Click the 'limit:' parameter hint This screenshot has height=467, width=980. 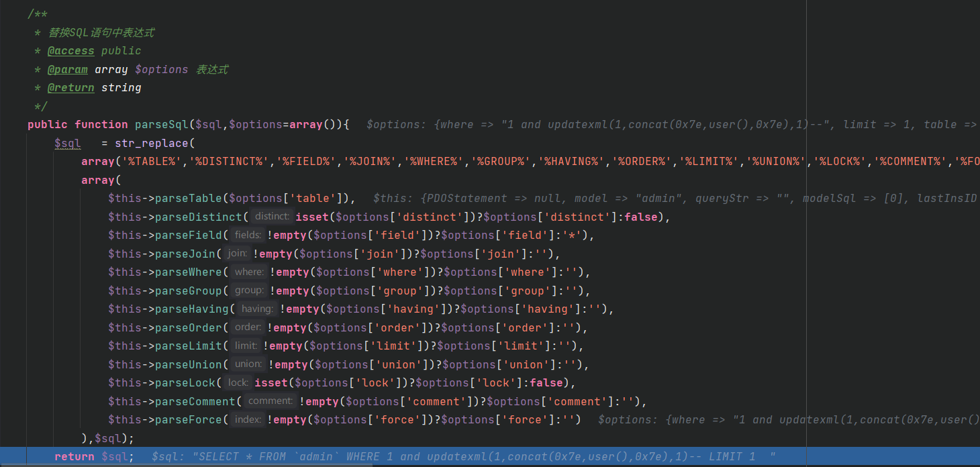246,346
